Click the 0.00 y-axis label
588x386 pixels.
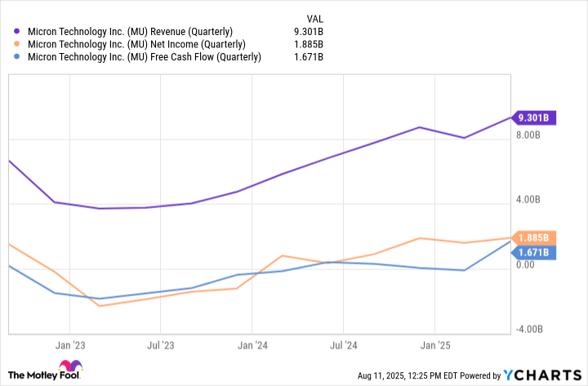click(525, 265)
